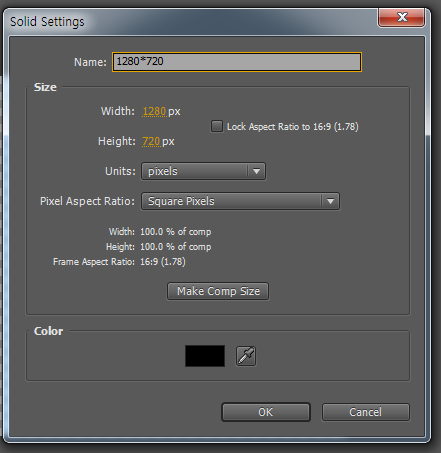
Task: Pick a color with the eyedropper tool
Action: tap(246, 356)
